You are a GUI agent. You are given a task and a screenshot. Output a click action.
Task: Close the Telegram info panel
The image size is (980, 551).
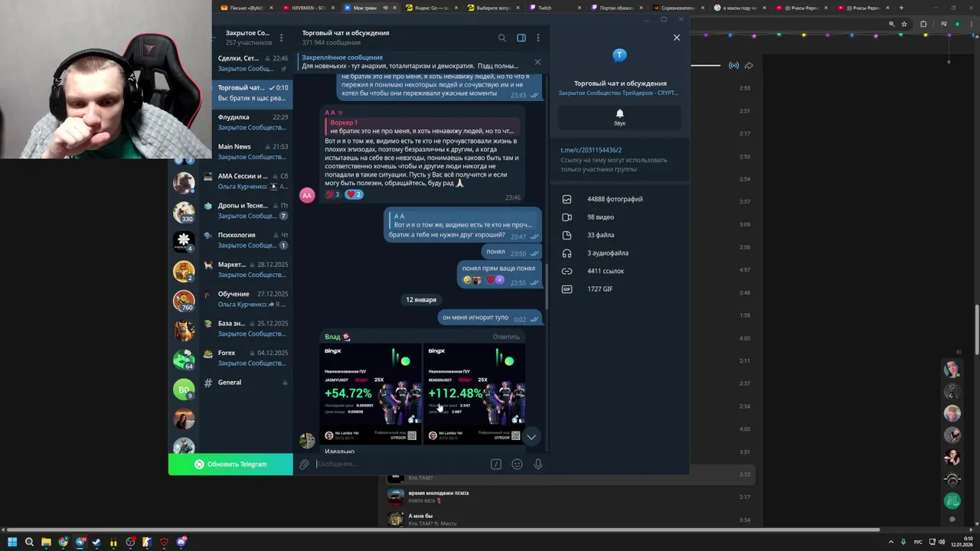pos(676,37)
